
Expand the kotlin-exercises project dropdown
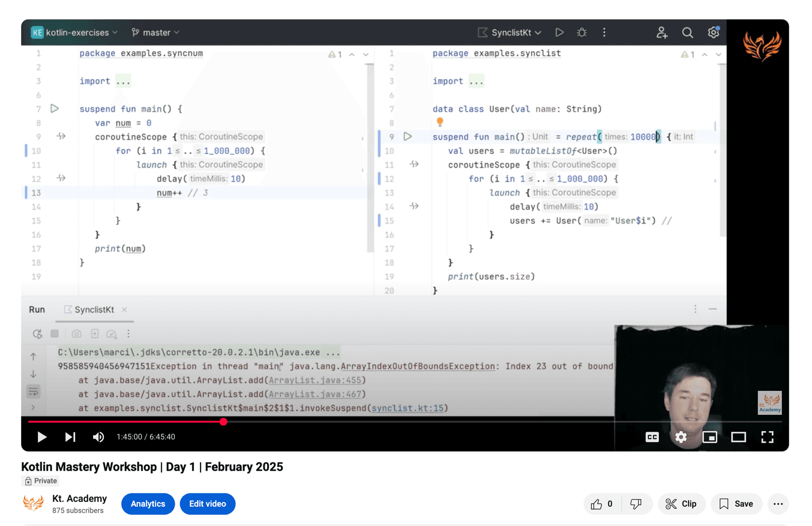[74, 32]
